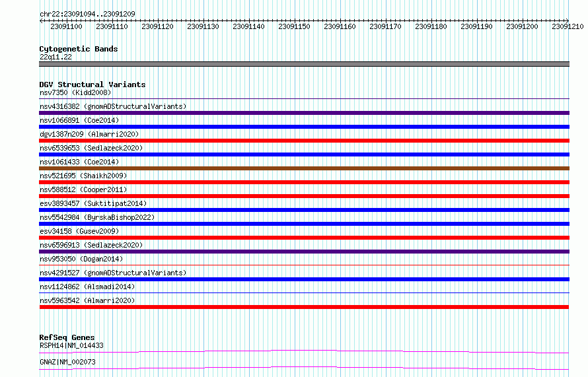The image size is (588, 377).
Task: Click the blue nsv6539653 feature bar
Action: click(304, 154)
